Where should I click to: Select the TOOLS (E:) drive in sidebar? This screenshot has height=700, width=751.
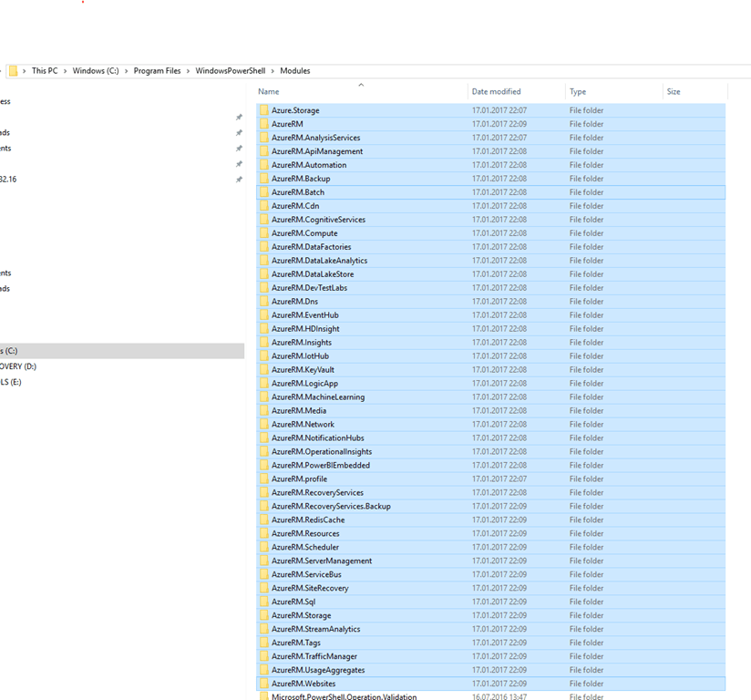click(x=24, y=382)
